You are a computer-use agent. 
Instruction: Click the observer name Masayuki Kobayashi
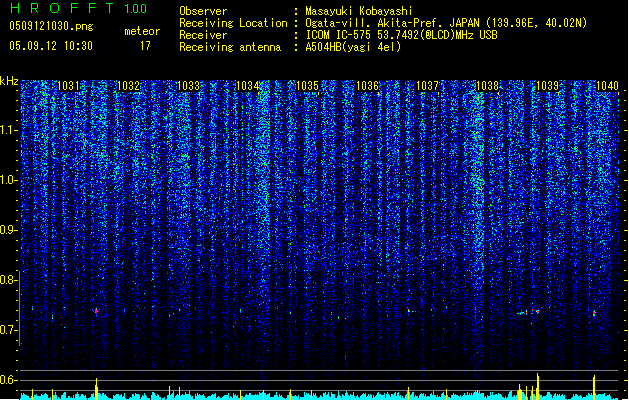358,11
